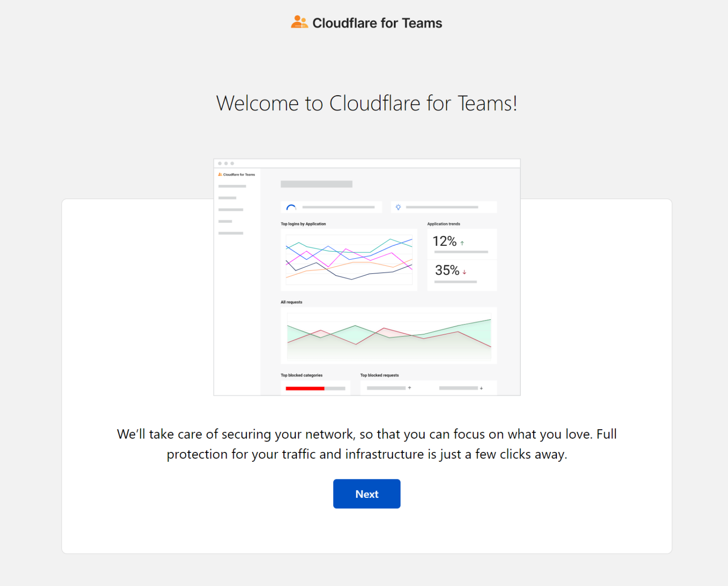
Task: Click the down arrow under Top blocked requests
Action: 481,388
